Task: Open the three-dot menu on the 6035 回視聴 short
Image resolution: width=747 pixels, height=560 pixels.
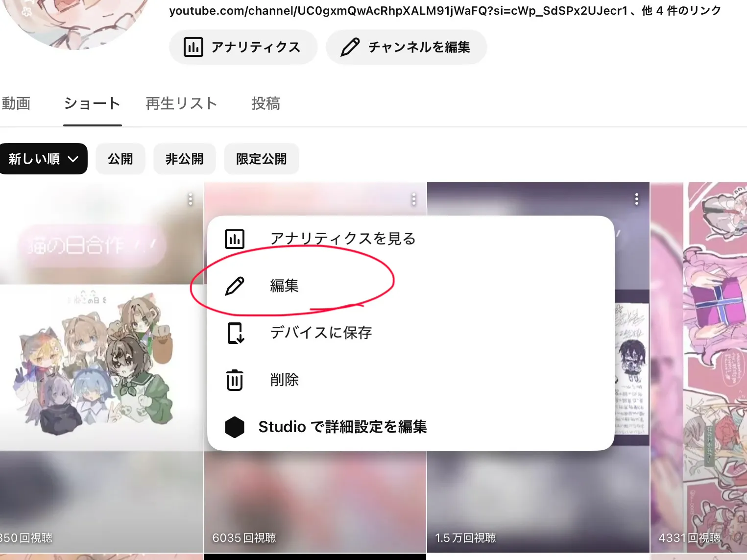Action: (414, 199)
